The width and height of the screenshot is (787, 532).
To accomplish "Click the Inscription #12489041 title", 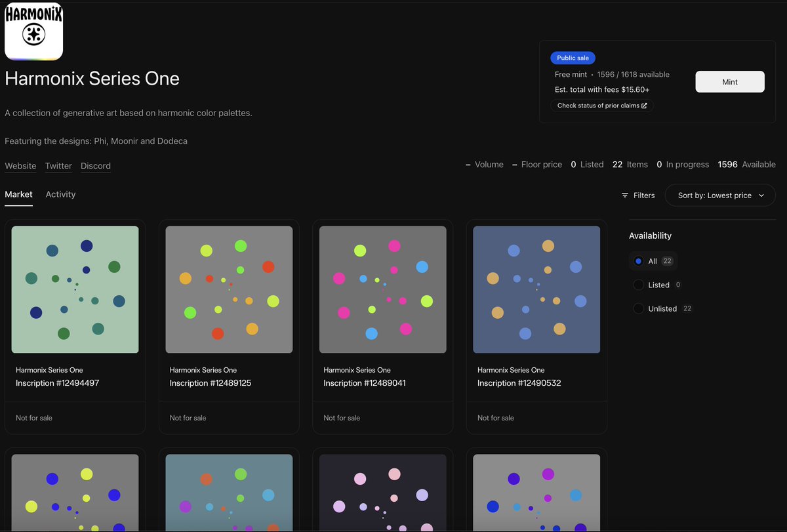I will (x=365, y=383).
